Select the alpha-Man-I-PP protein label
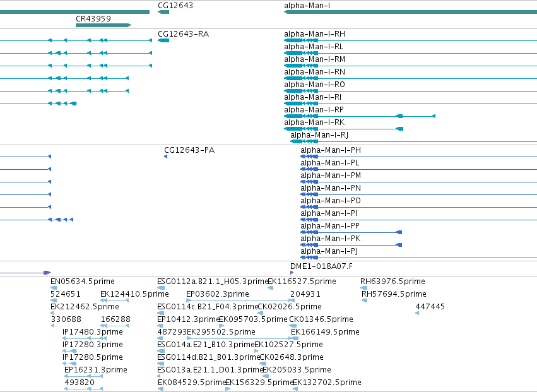Image resolution: width=537 pixels, height=392 pixels. coord(330,226)
